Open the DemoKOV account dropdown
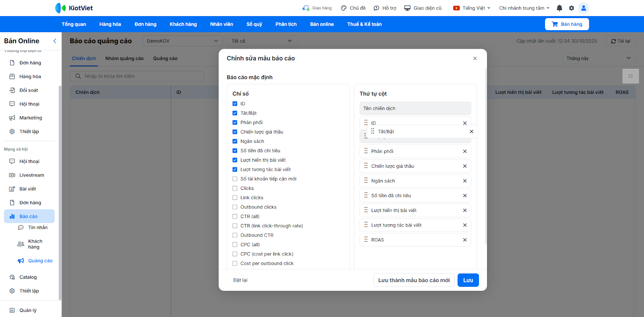644x317 pixels. pos(182,41)
